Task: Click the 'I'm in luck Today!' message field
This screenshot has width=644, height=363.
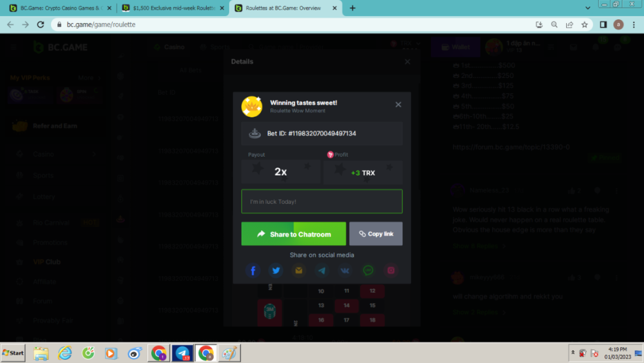Action: tap(321, 202)
